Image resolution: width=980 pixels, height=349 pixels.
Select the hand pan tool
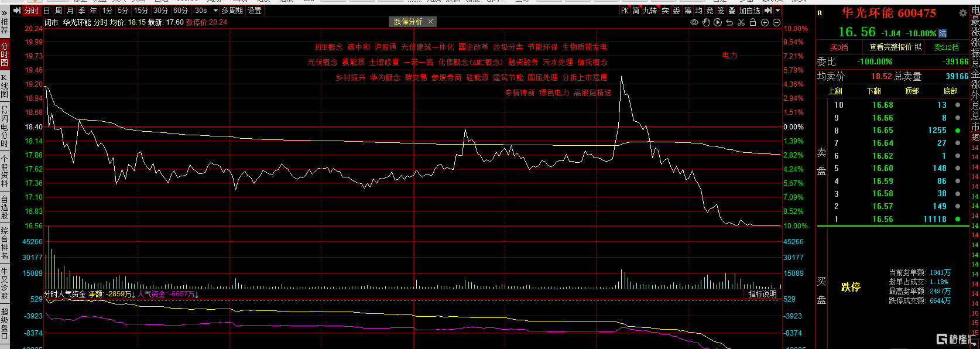point(706,22)
